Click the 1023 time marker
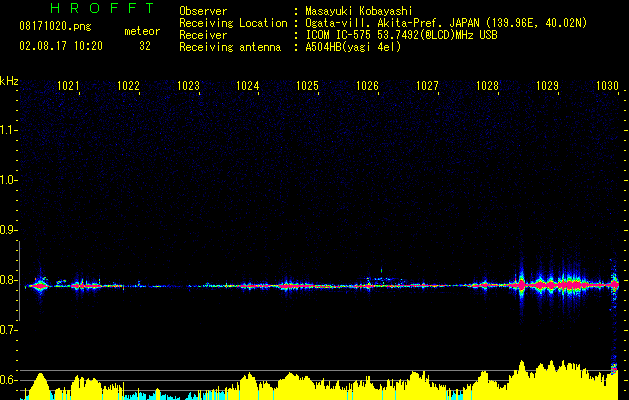Image resolution: width=629 pixels, height=400 pixels. [x=188, y=86]
